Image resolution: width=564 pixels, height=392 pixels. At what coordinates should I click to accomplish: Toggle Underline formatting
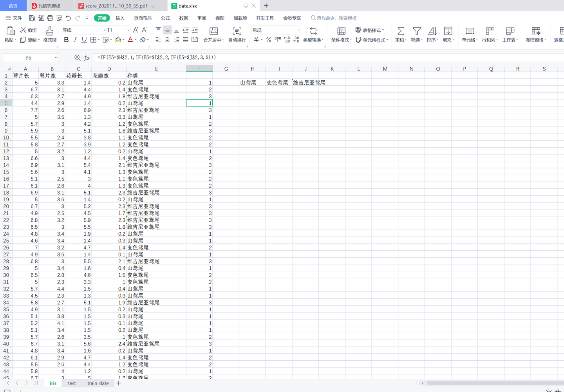[84, 40]
